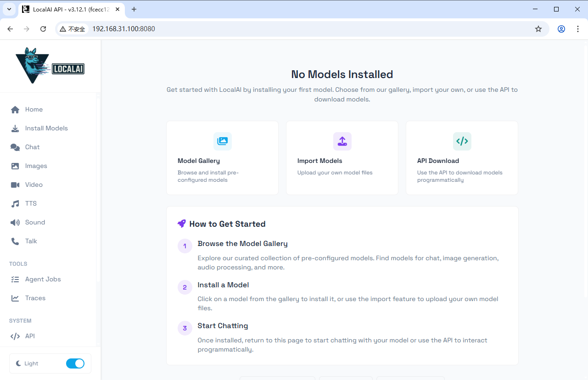Click the TTS music note icon
The image size is (588, 380).
click(x=15, y=204)
